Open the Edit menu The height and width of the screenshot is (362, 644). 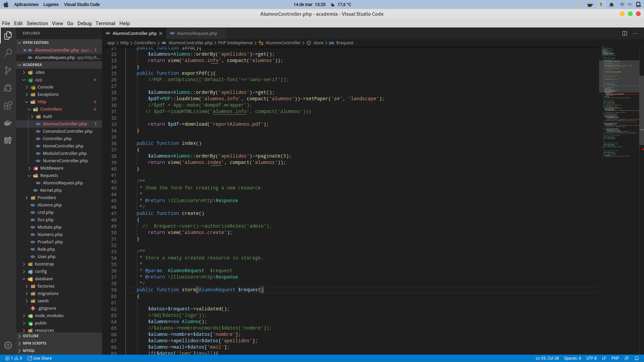click(18, 23)
